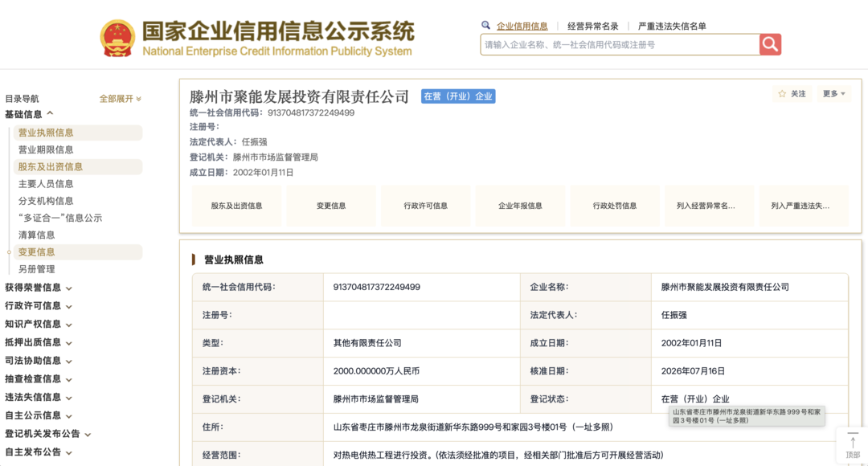
Task: Expand the 行政许可信息 sidebar section
Action: 39,306
